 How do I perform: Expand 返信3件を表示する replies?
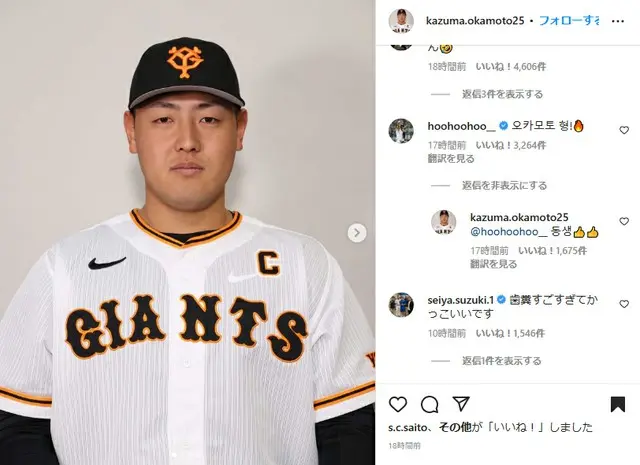point(502,94)
